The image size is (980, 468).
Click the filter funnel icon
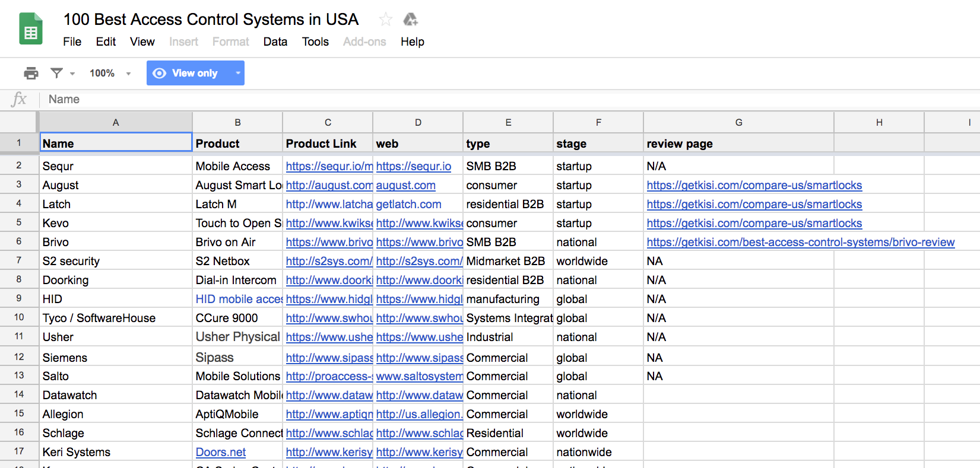pyautogui.click(x=57, y=73)
